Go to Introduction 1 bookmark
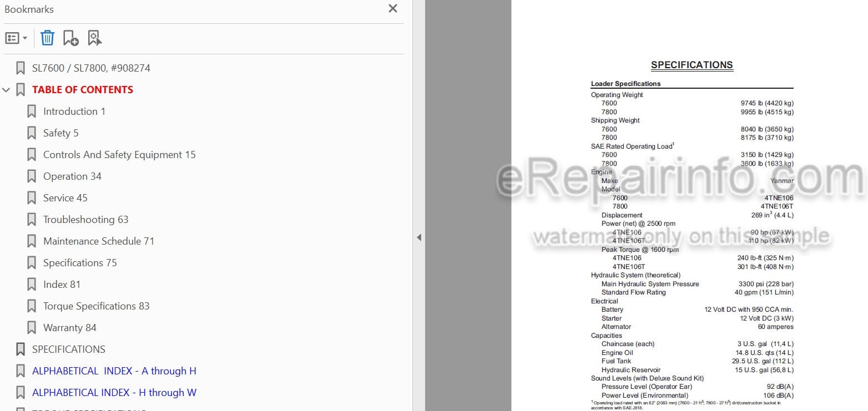 (x=74, y=111)
